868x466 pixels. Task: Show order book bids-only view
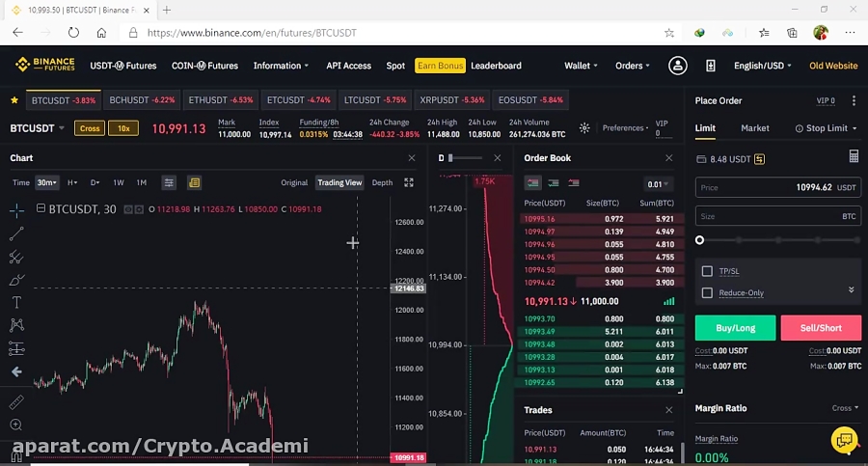tap(553, 182)
